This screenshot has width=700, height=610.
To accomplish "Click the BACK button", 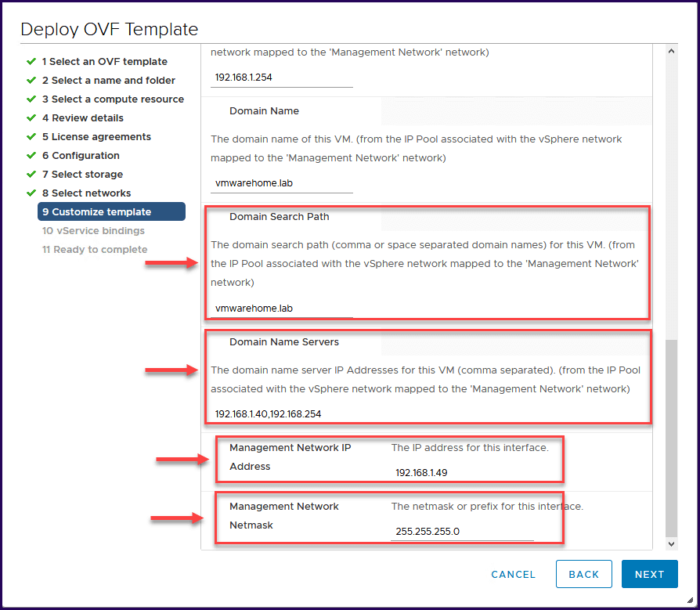I will [583, 574].
